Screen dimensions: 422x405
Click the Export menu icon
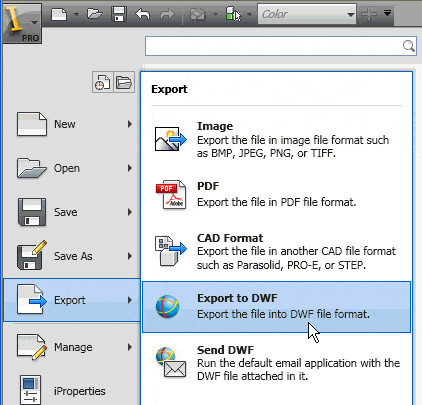pyautogui.click(x=32, y=299)
